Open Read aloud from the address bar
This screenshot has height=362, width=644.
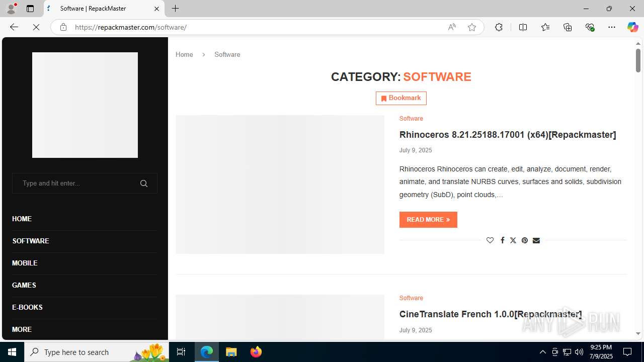[x=452, y=27]
